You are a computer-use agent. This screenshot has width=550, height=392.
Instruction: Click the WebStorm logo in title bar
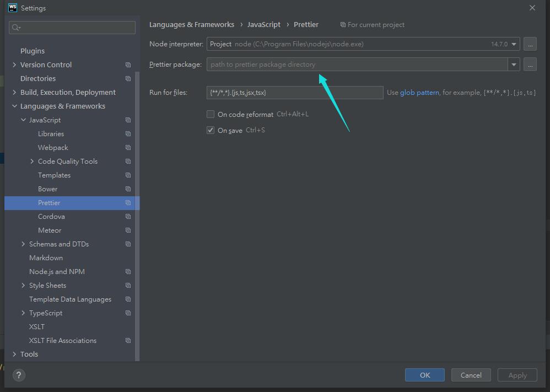[x=13, y=8]
